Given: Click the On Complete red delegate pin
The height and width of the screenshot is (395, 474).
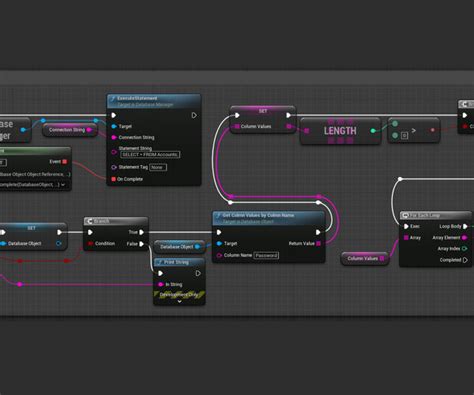Looking at the screenshot, I should pyautogui.click(x=113, y=179).
